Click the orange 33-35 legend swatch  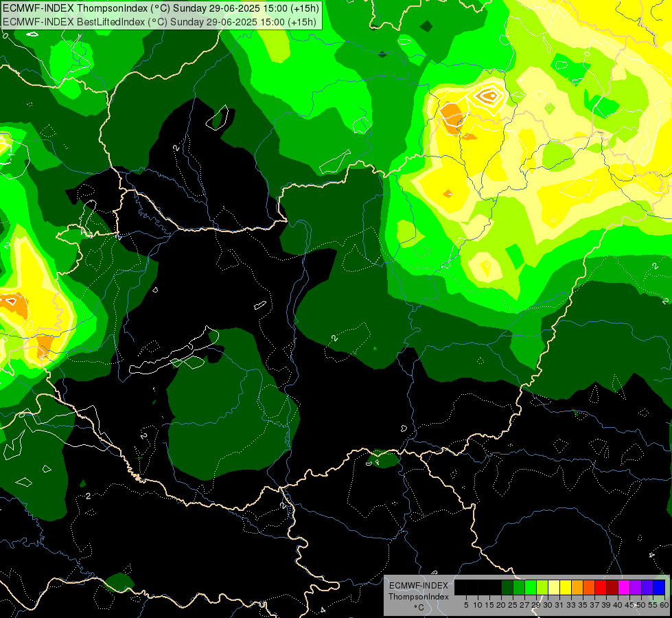(577, 587)
